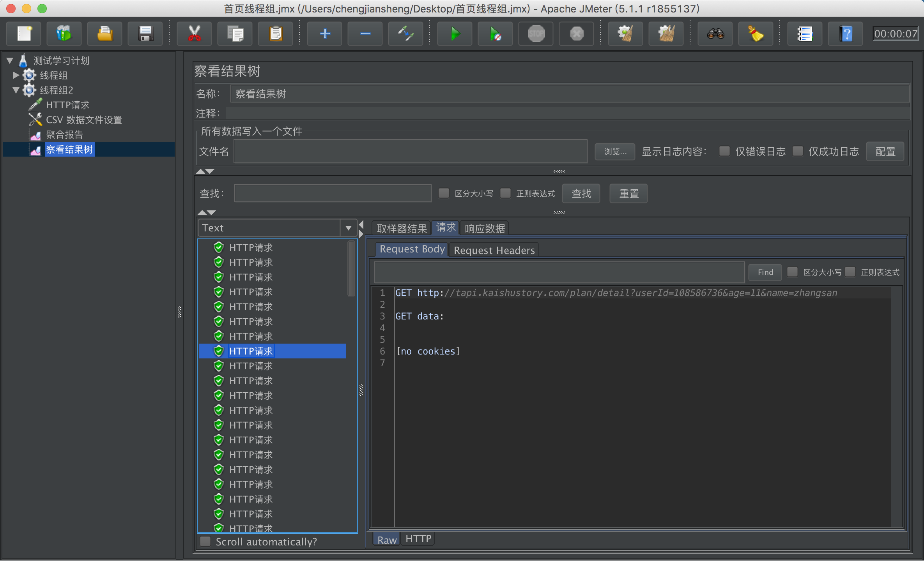The image size is (924, 561).
Task: Click the 查找 button
Action: click(581, 194)
